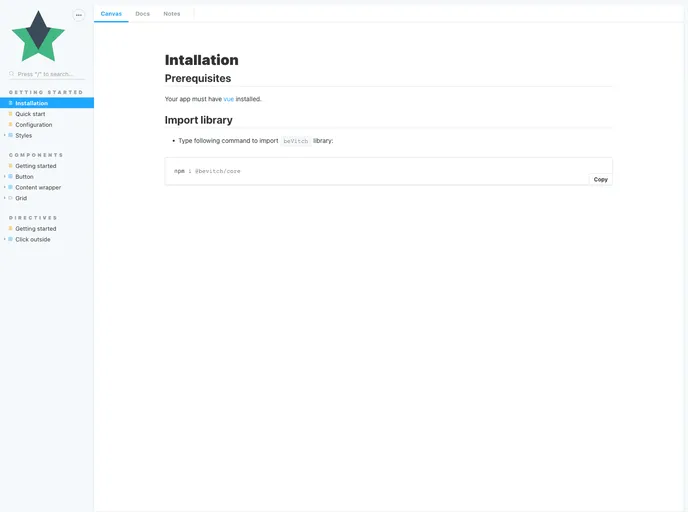688x512 pixels.
Task: Open Getting started under Directives
Action: pos(36,229)
